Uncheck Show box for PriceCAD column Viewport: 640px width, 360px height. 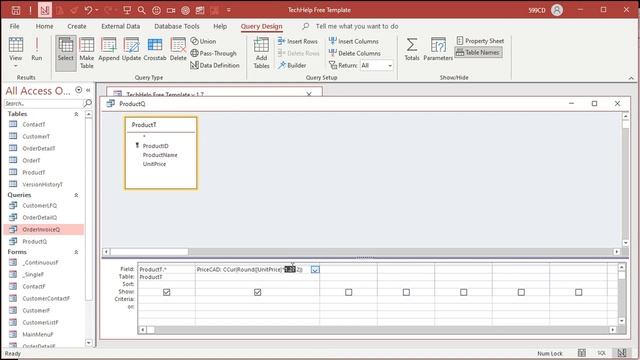(x=258, y=292)
